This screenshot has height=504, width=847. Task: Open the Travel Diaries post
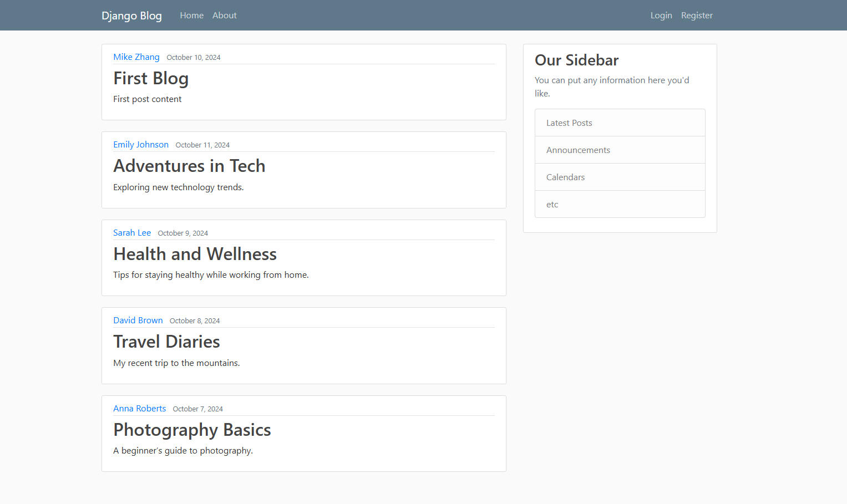click(x=166, y=342)
